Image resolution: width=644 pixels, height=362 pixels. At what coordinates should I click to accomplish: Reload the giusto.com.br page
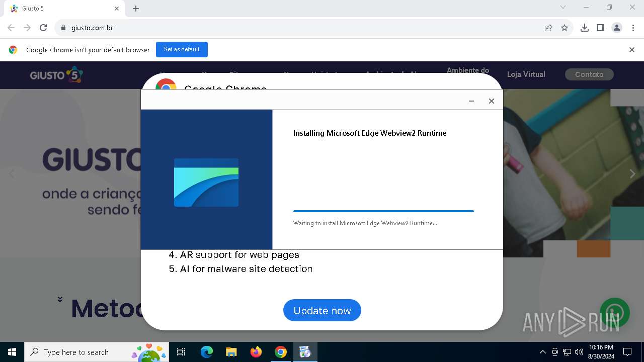[x=43, y=28]
